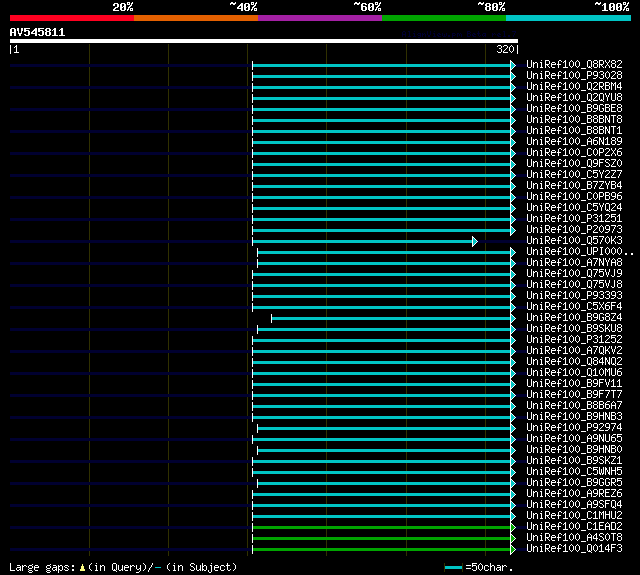The width and height of the screenshot is (640, 575).
Task: Select the UniRef100_C5X6F4 label
Action: coord(574,307)
